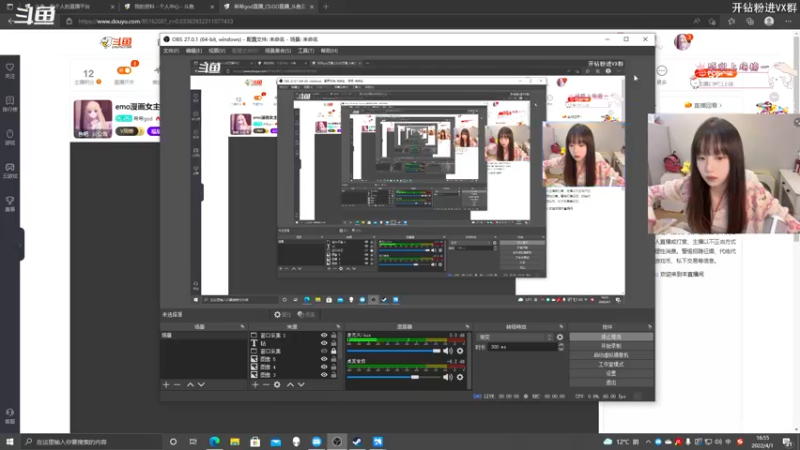This screenshot has width=800, height=450.
Task: Open File Explorer from the taskbar
Action: coord(235,441)
